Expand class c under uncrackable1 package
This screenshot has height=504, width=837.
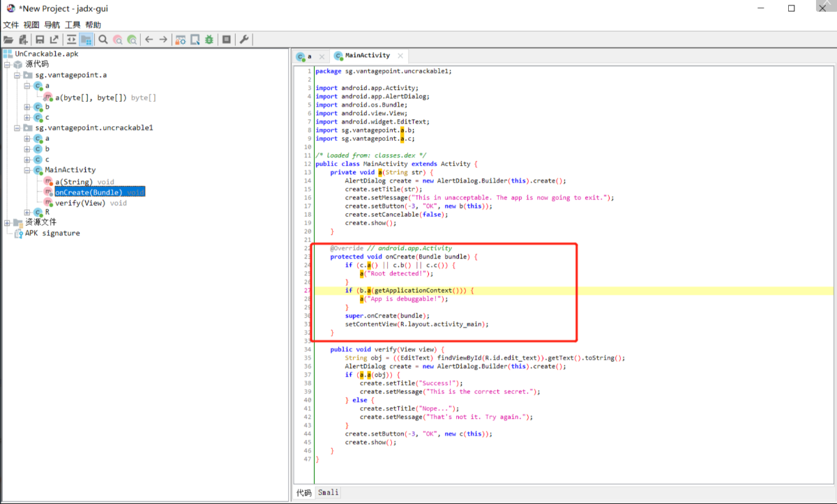point(27,159)
